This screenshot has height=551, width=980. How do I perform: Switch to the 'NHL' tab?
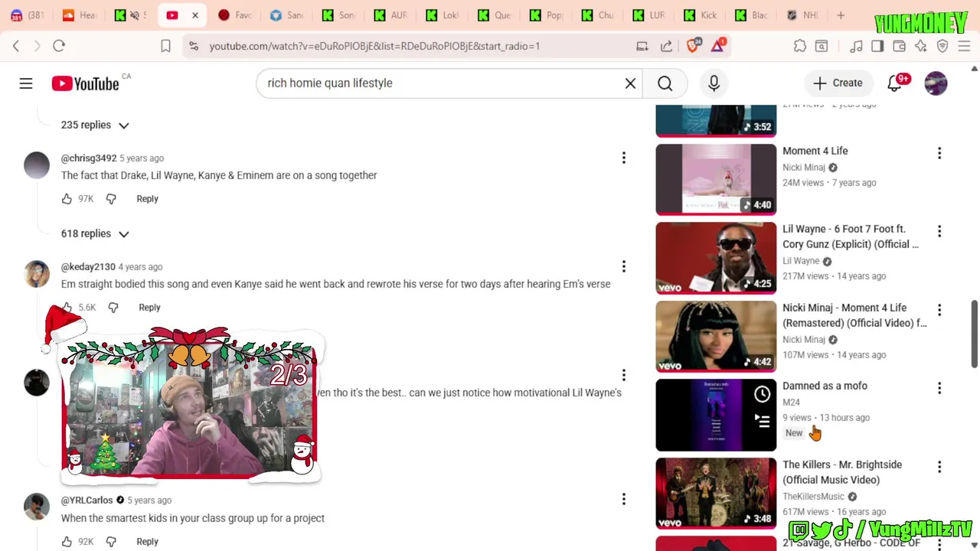pyautogui.click(x=802, y=15)
